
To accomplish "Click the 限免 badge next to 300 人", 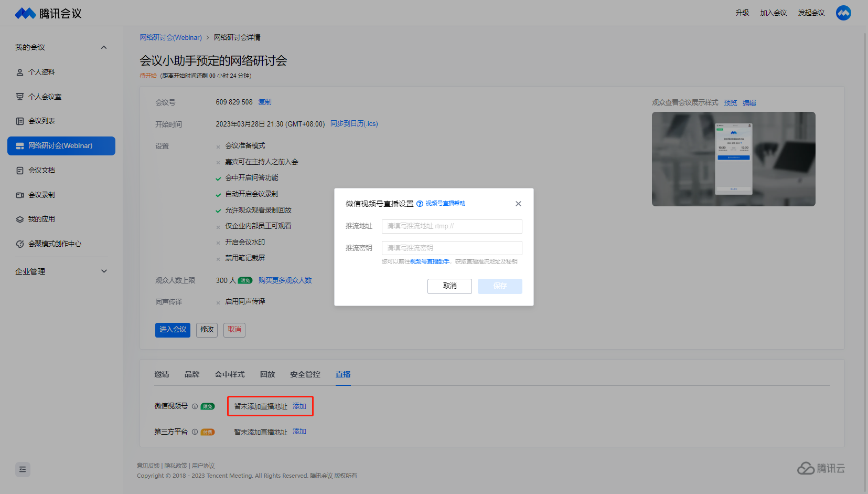I will (x=245, y=280).
